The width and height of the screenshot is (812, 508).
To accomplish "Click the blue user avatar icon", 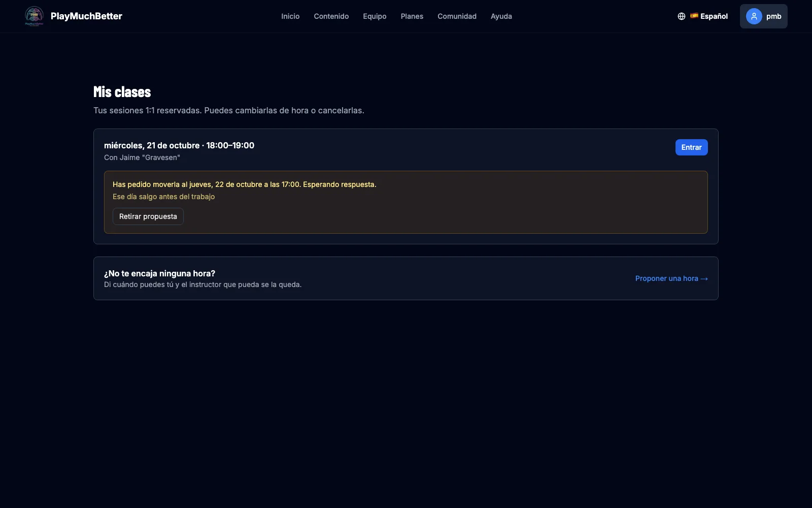I will coord(754,16).
